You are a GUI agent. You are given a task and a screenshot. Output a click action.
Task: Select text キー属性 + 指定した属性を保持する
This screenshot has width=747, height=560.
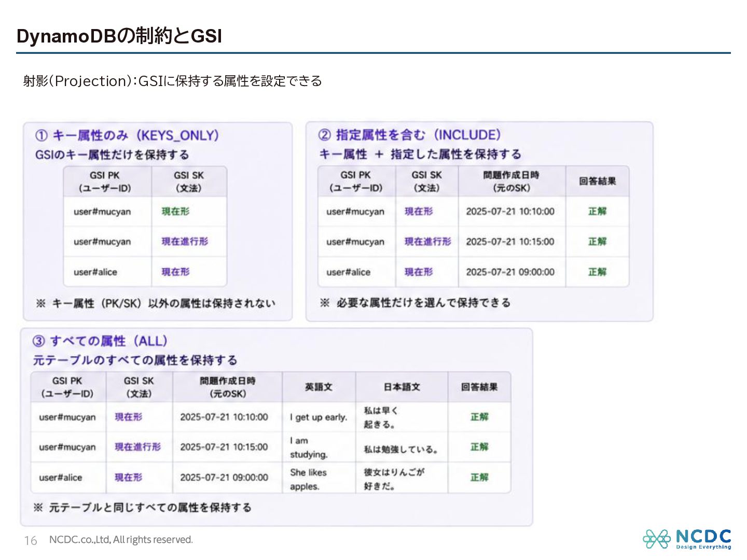click(x=420, y=154)
